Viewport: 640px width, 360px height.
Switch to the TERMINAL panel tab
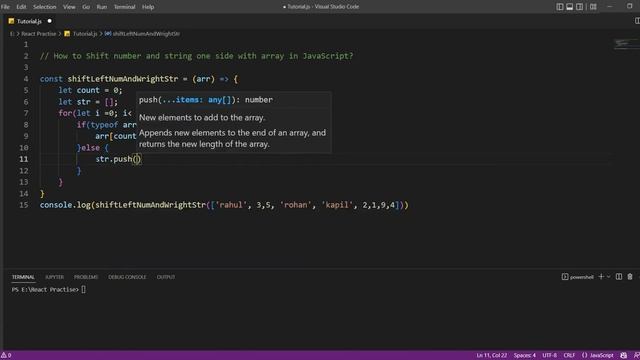(23, 277)
